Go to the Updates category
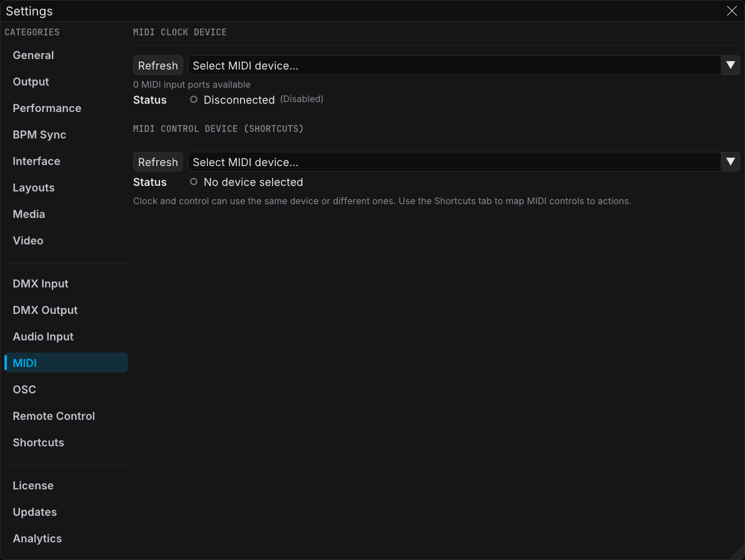 (x=66, y=512)
